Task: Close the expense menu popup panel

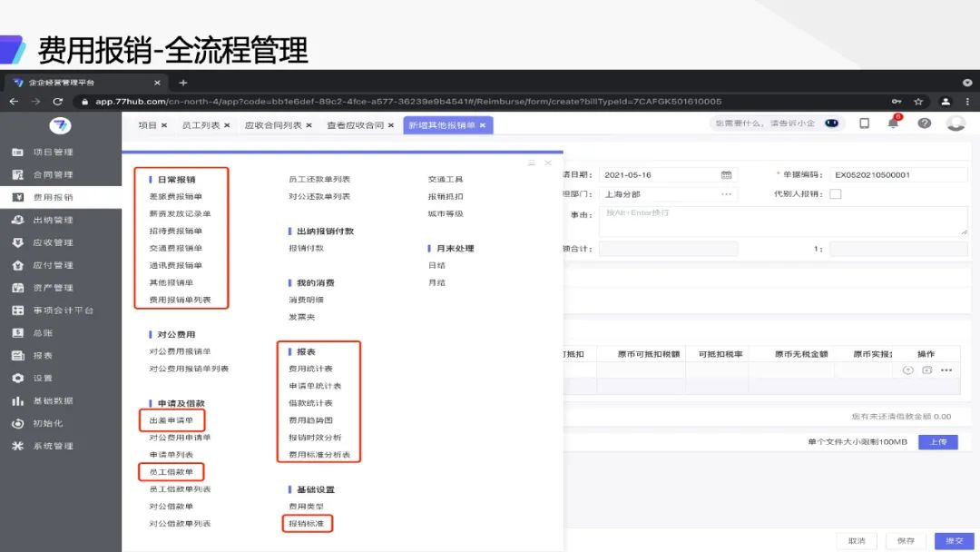Action: tap(548, 163)
